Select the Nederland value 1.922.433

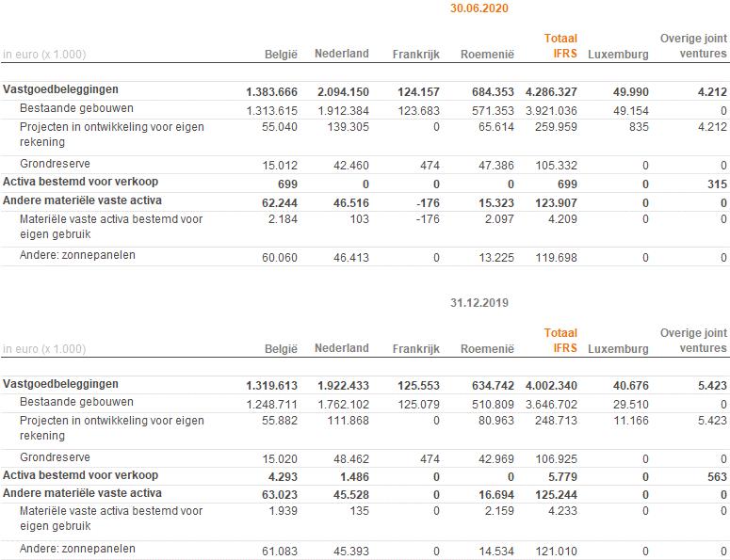[343, 386]
